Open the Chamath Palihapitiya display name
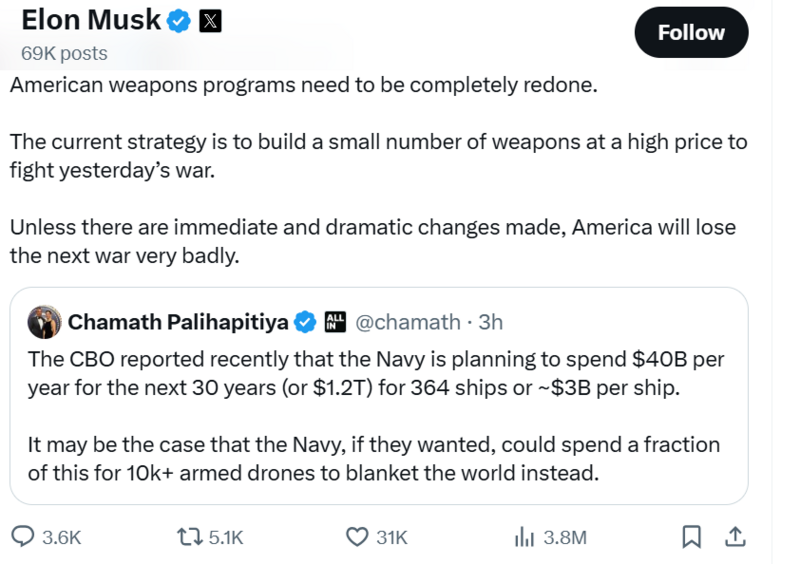This screenshot has width=800, height=564. (178, 322)
